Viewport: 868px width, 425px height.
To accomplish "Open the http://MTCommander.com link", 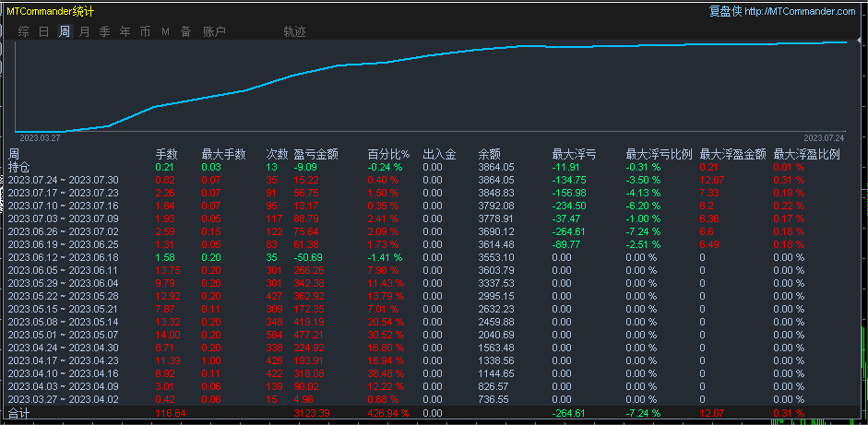I will coord(799,11).
